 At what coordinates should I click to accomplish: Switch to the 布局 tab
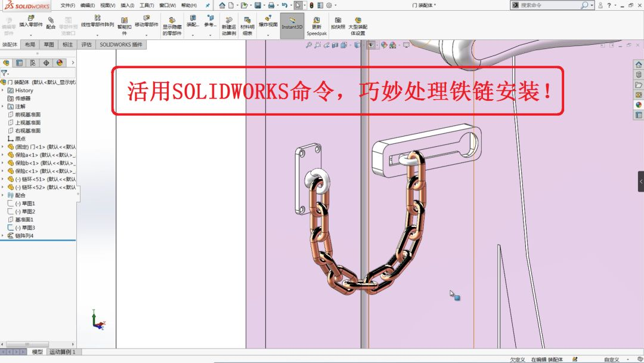(x=30, y=44)
